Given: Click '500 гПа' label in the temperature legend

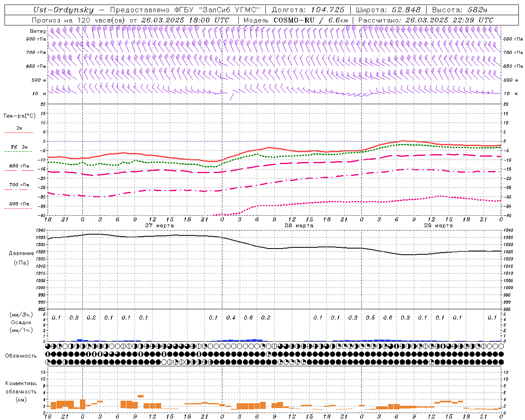Looking at the screenshot, I should (19, 204).
